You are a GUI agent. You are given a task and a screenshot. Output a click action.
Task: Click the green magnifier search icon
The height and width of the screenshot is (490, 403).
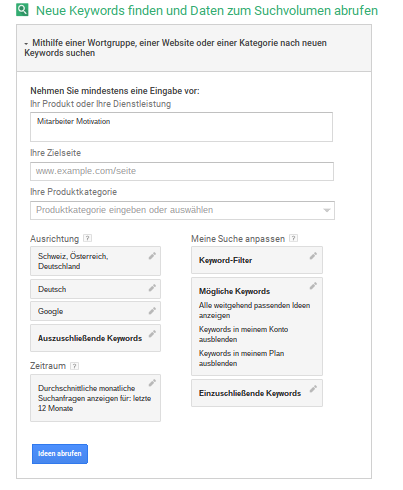pos(22,10)
